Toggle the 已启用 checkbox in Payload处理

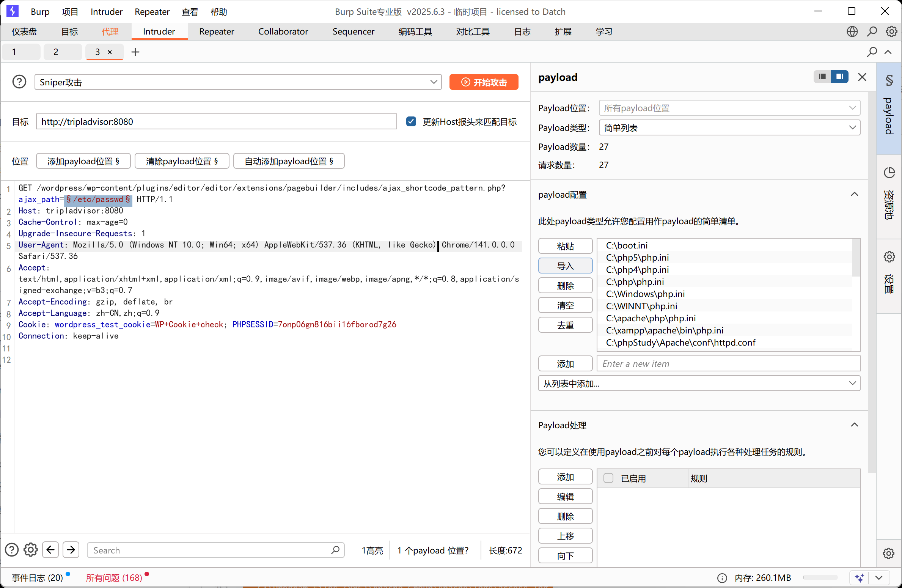pyautogui.click(x=608, y=478)
